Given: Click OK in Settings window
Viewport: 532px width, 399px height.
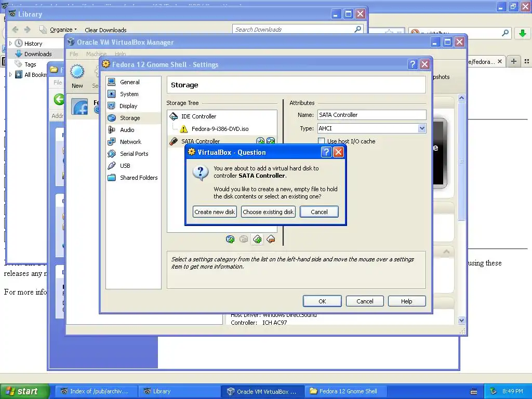Looking at the screenshot, I should pyautogui.click(x=322, y=301).
